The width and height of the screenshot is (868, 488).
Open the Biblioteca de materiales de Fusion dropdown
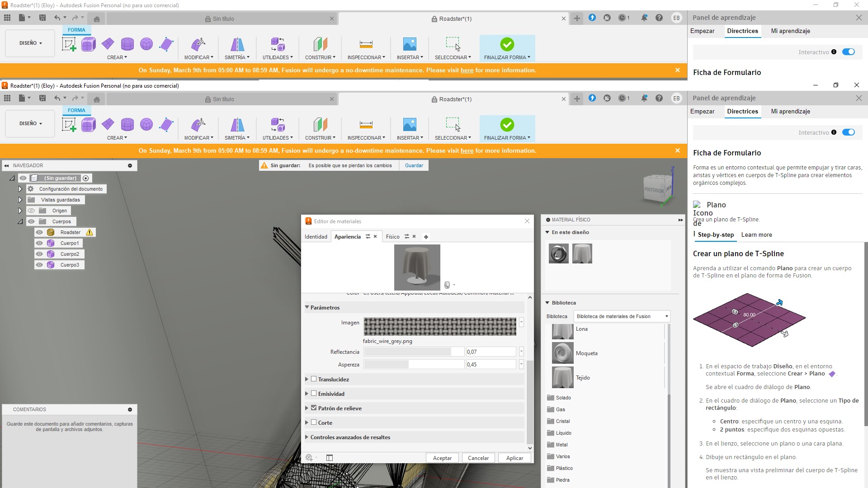tap(622, 316)
